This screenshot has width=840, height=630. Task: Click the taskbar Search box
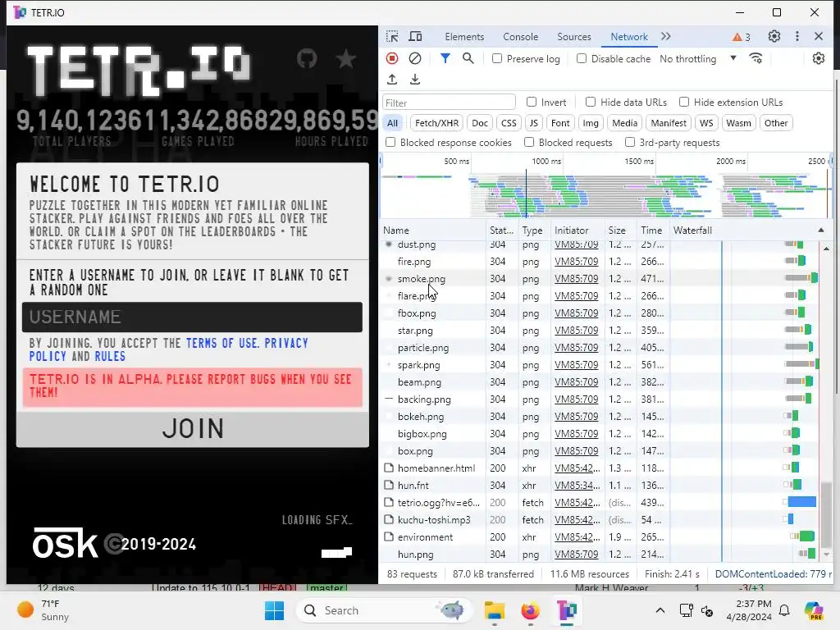[x=384, y=610]
